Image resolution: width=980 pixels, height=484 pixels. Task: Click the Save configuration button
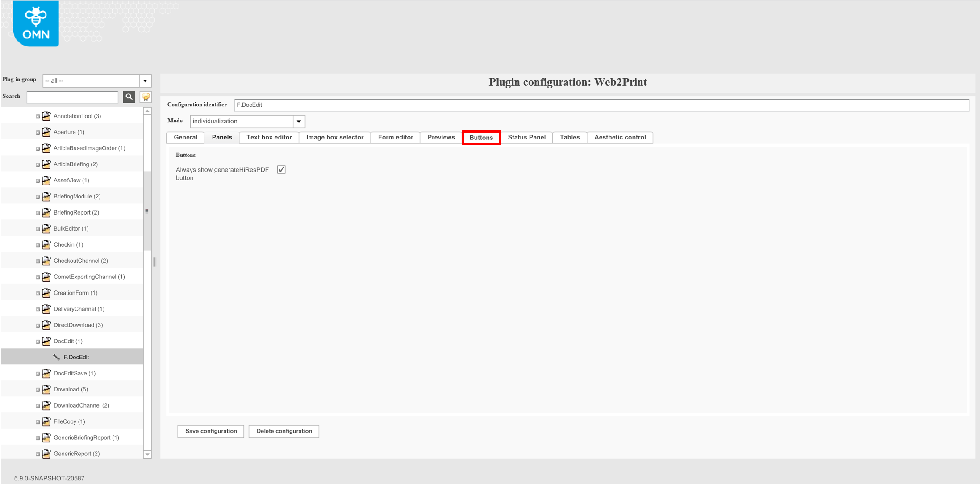coord(210,431)
